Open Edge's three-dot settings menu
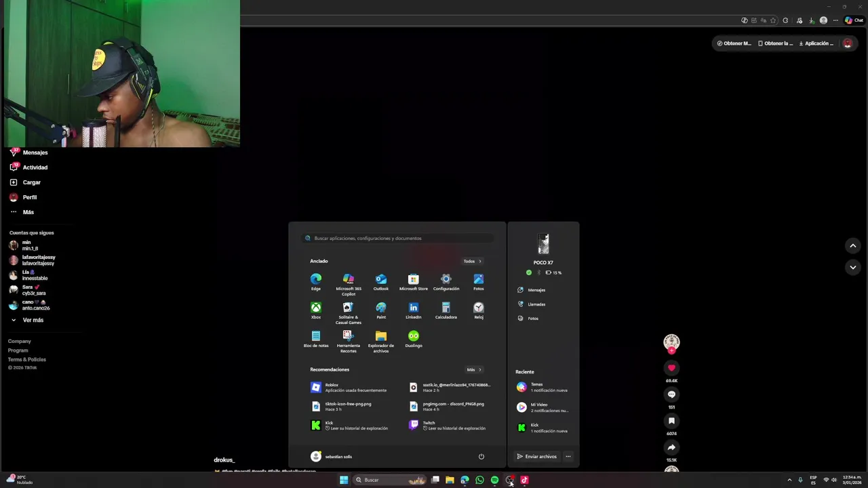 [836, 20]
